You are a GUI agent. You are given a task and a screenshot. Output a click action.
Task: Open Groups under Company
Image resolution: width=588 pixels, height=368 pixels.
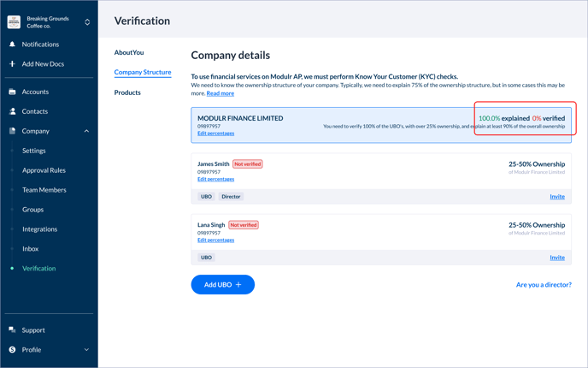[x=33, y=209]
